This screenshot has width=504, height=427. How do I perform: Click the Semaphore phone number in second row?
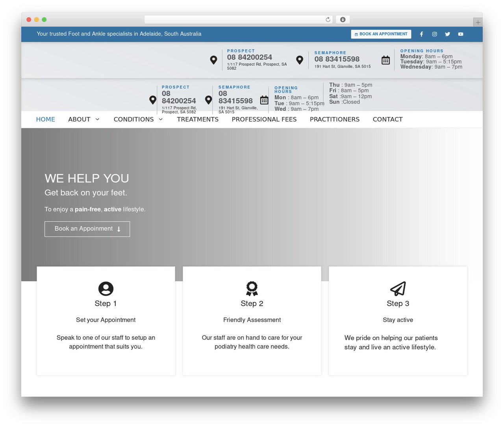click(235, 97)
